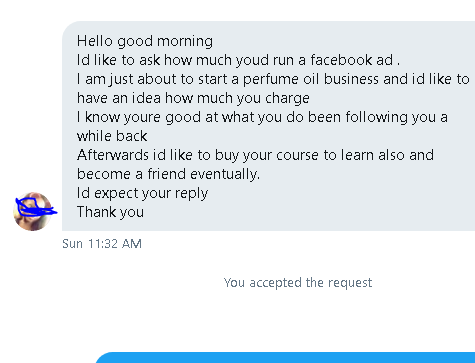Click the line 'have an idea how much you charge'
This screenshot has height=363, width=475.
193,98
